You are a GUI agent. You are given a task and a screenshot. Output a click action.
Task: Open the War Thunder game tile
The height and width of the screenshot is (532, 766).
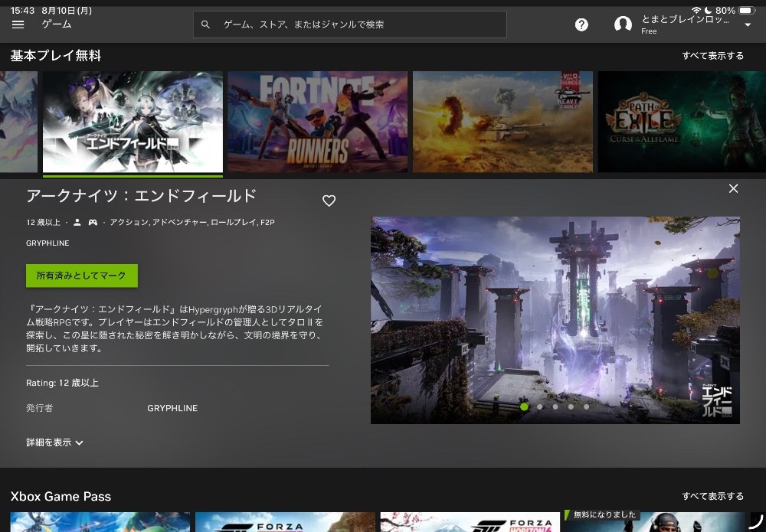(x=502, y=122)
